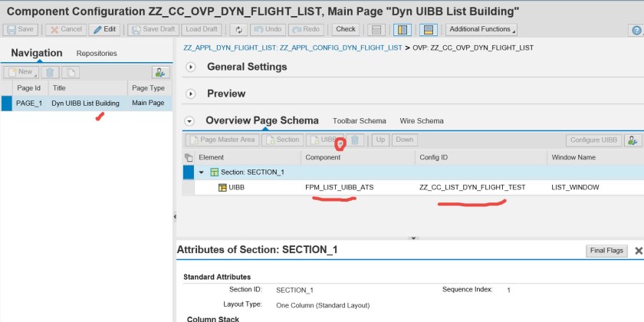Click the UIBB row icon
Image resolution: width=644 pixels, height=322 pixels.
tap(222, 187)
